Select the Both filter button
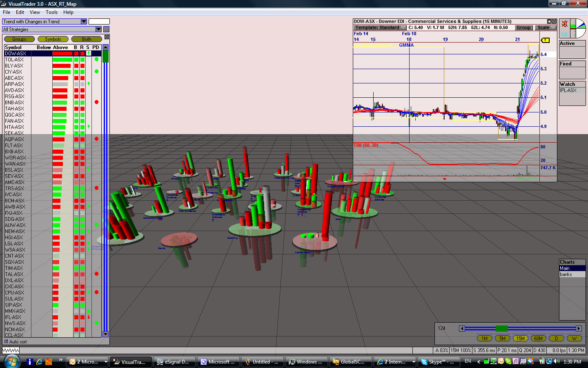 point(87,39)
